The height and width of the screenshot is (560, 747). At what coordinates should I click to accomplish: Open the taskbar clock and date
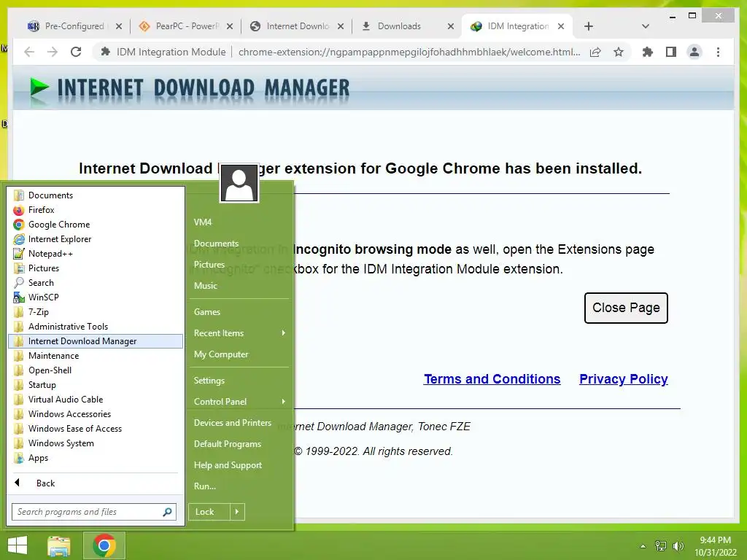pos(716,546)
